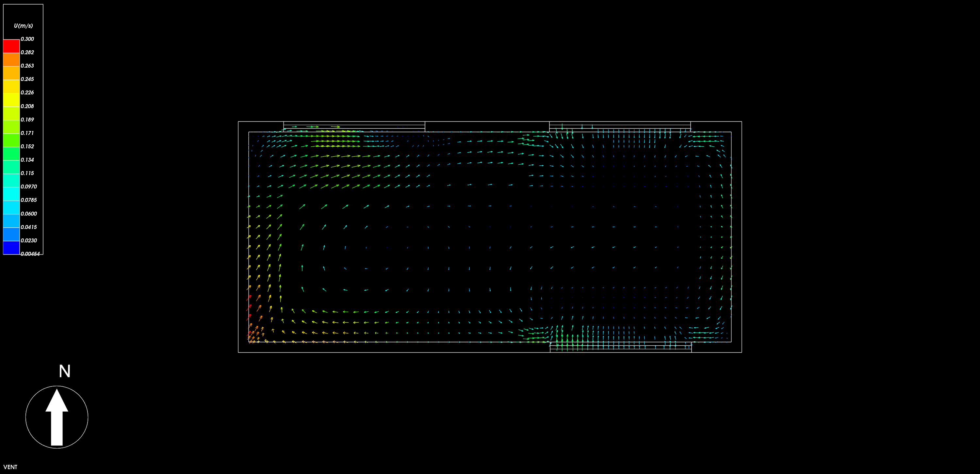980x474 pixels.
Task: Click the legend value 0.282
Action: (27, 53)
